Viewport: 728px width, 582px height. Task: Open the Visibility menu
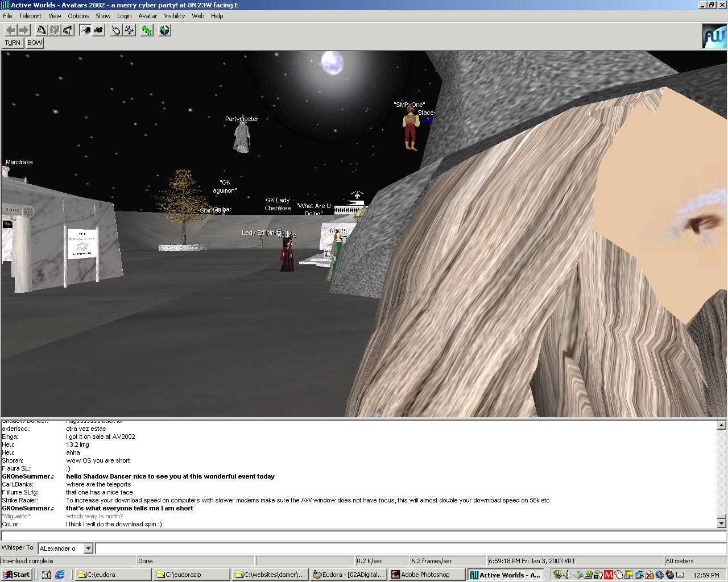point(174,16)
